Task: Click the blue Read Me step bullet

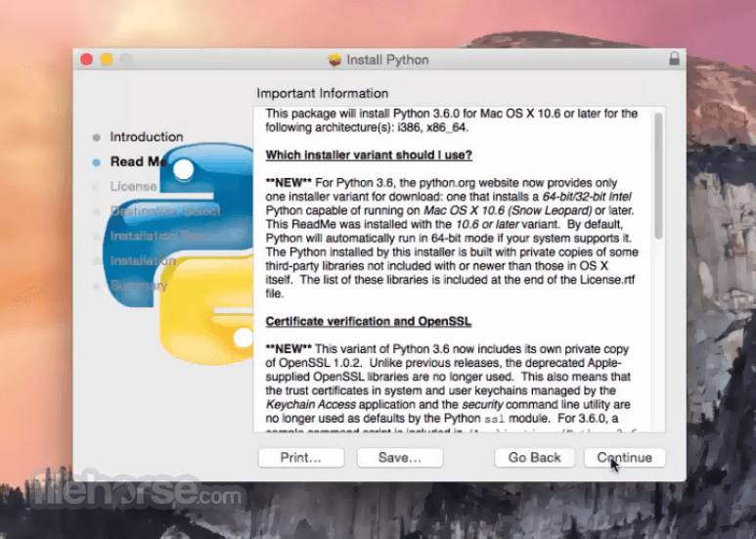Action: 97,162
